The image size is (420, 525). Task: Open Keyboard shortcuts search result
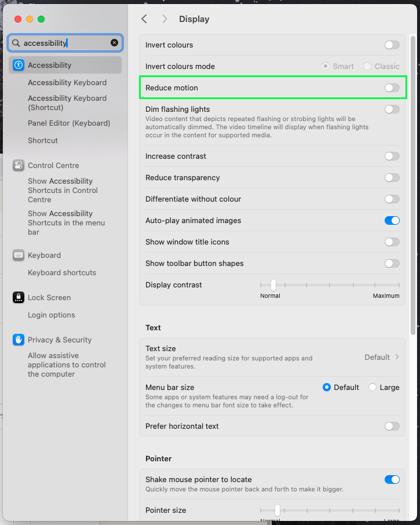(62, 272)
